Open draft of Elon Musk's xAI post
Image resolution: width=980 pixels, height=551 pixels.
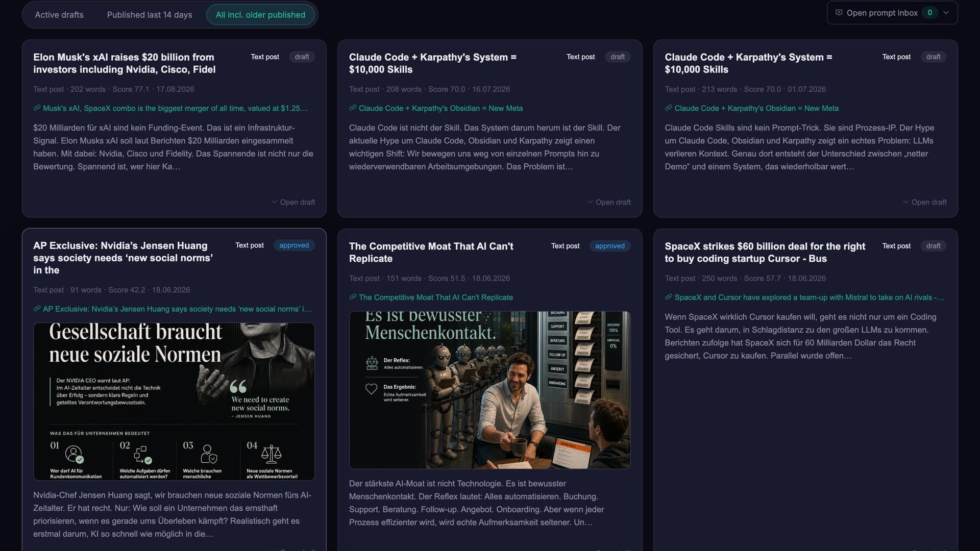tap(293, 202)
